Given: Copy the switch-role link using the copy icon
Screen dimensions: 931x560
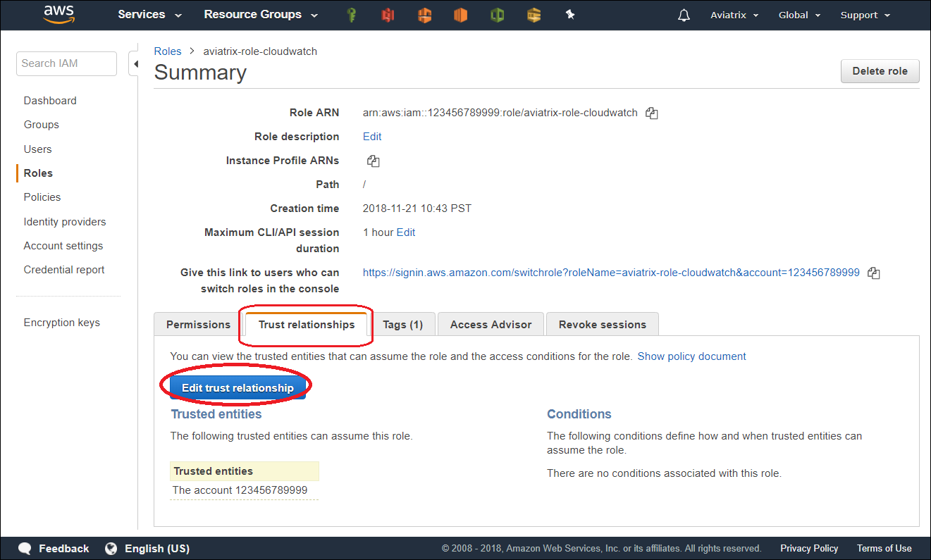Looking at the screenshot, I should point(874,273).
